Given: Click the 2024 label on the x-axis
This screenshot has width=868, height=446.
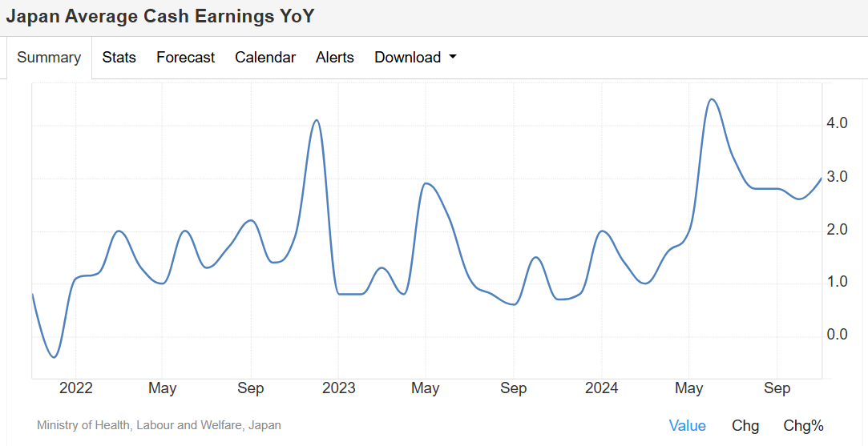Looking at the screenshot, I should [x=601, y=388].
